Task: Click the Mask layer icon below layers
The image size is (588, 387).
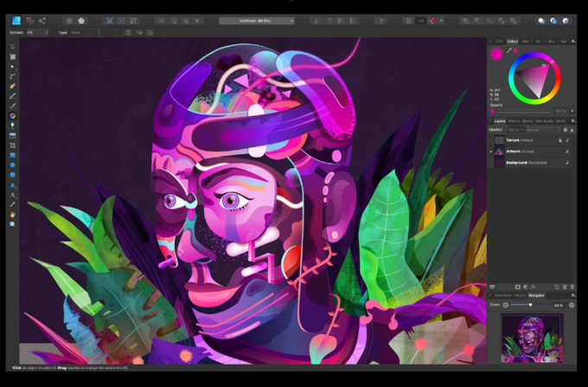Action: [x=517, y=287]
